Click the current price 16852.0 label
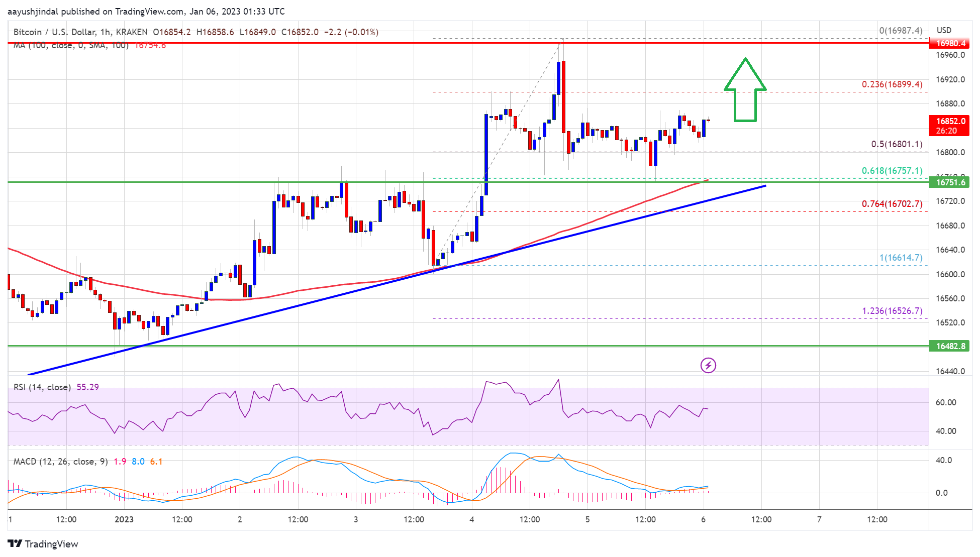The height and width of the screenshot is (557, 980). coord(950,121)
